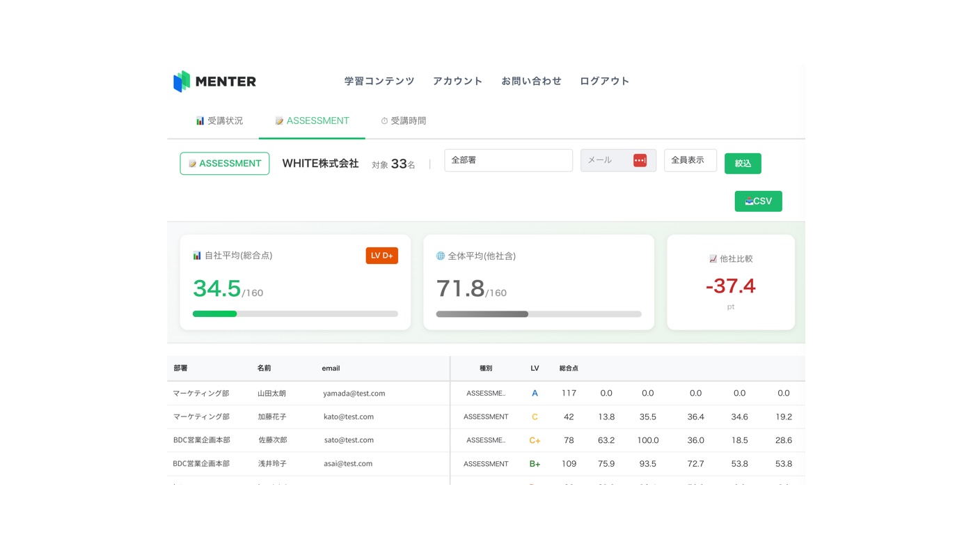Click total score 78
The width and height of the screenshot is (980, 535).
pos(569,440)
